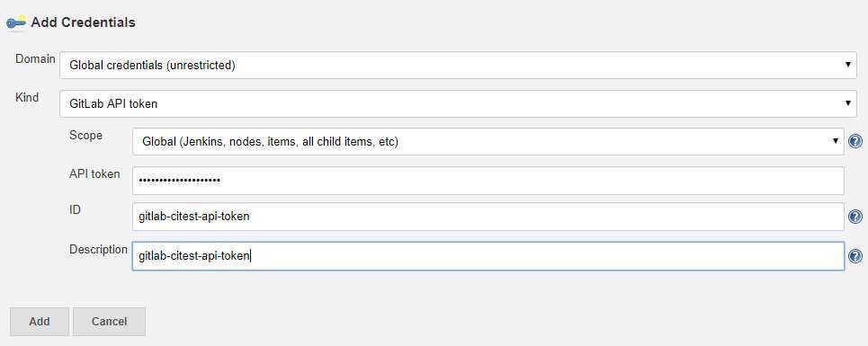Image resolution: width=868 pixels, height=346 pixels.
Task: Click the Kind dropdown arrow
Action: 847,103
